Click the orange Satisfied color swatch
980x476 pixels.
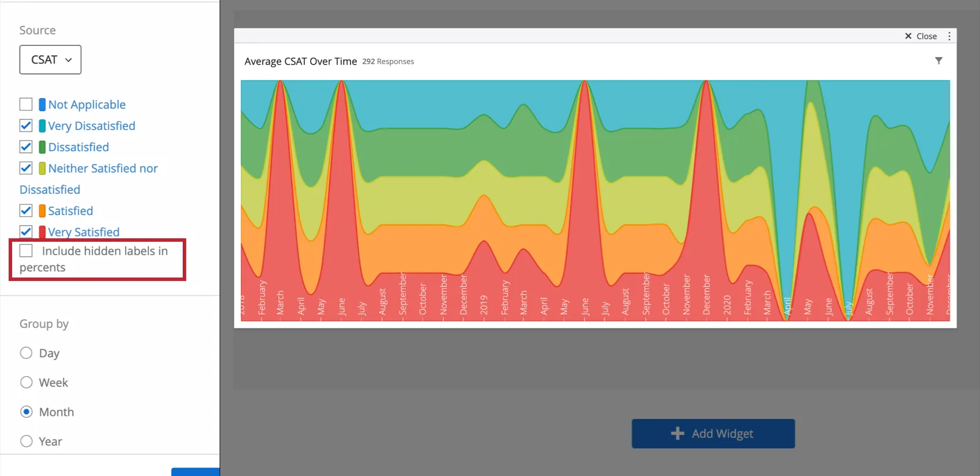[x=42, y=211]
